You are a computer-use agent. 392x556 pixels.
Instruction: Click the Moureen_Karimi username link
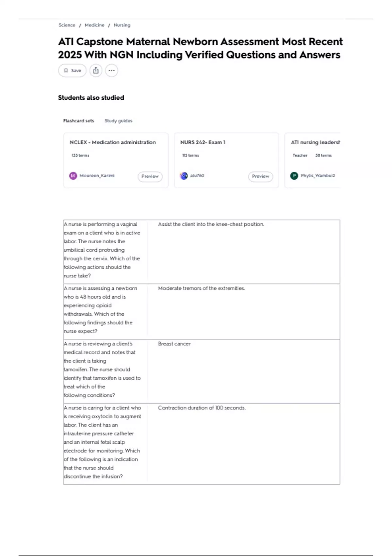coord(97,176)
